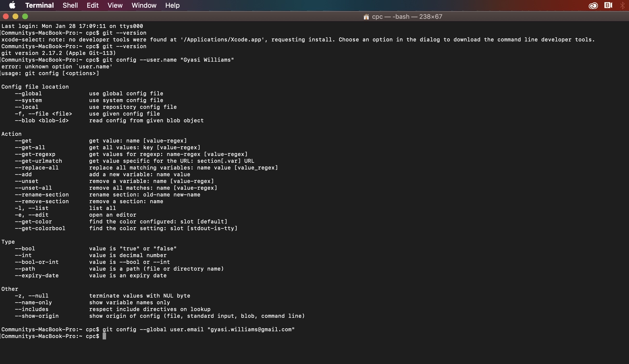Image resolution: width=629 pixels, height=364 pixels.
Task: Open the Adobe Creative Cloud menu bar icon
Action: click(x=594, y=5)
